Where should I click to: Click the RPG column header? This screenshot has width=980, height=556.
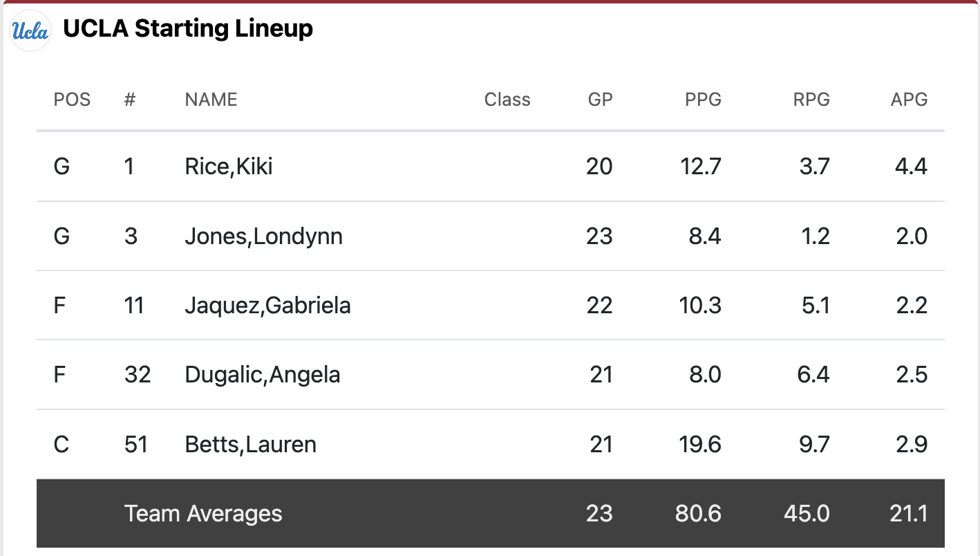point(811,100)
